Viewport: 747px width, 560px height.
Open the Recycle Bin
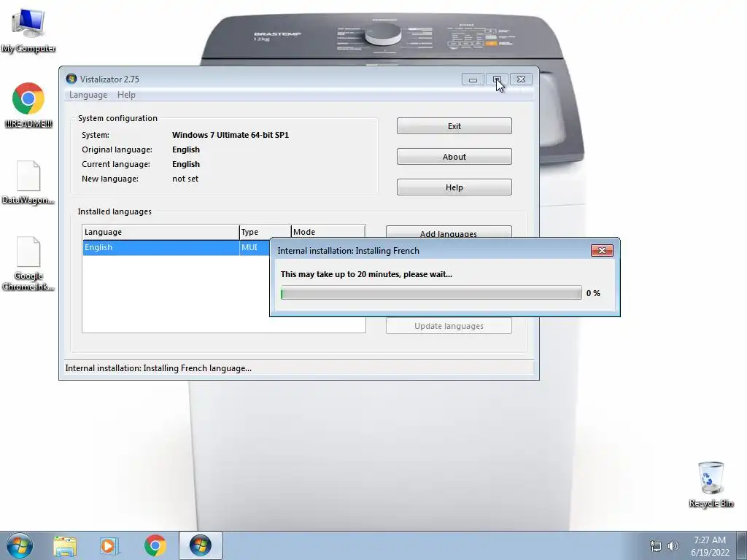(711, 484)
